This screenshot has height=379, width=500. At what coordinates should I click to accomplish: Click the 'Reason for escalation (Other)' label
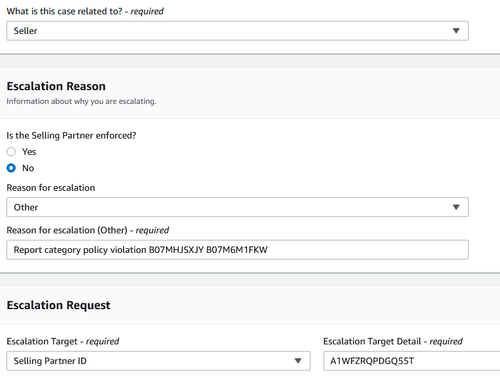88,230
